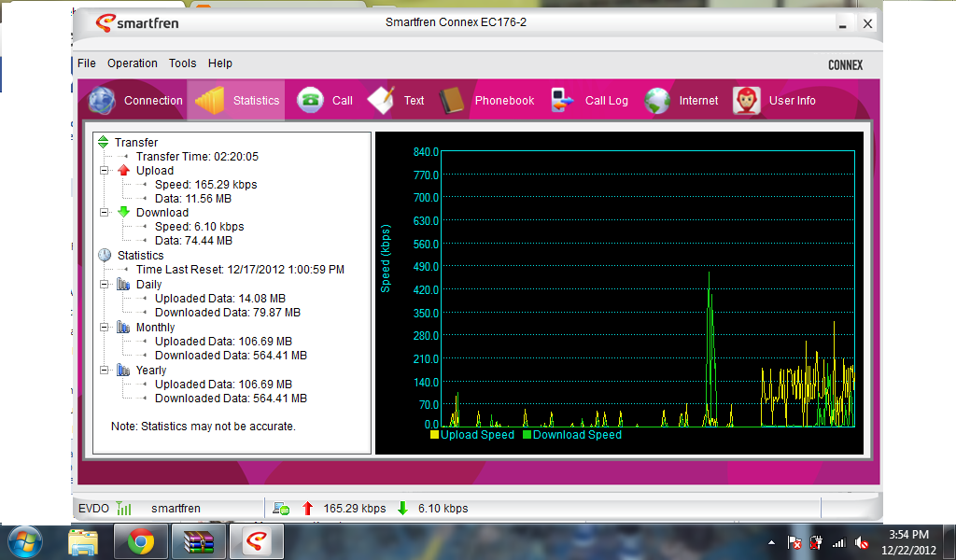Click the status bar connection computer icon
Screen dimensions: 956x560
coord(281,508)
